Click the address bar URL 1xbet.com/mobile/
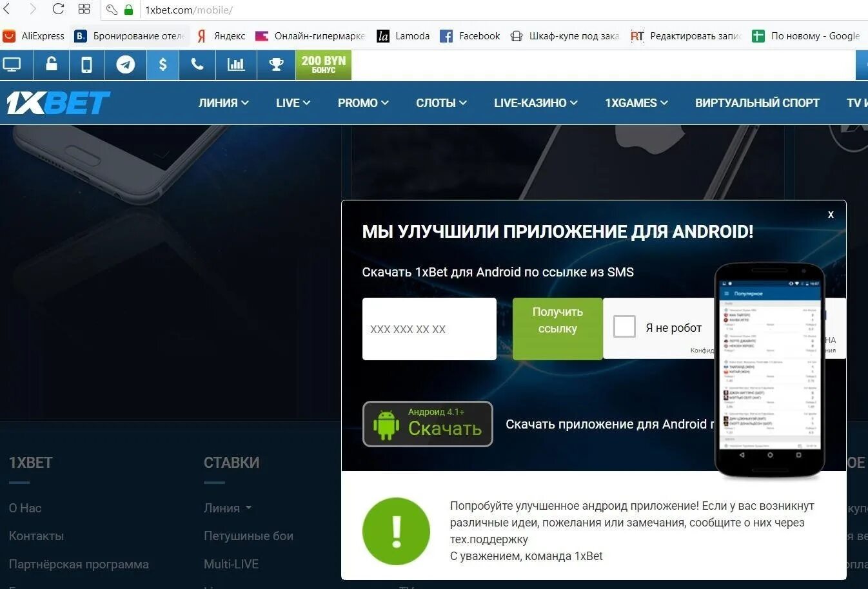Screen dimensions: 868x589 click(x=189, y=10)
